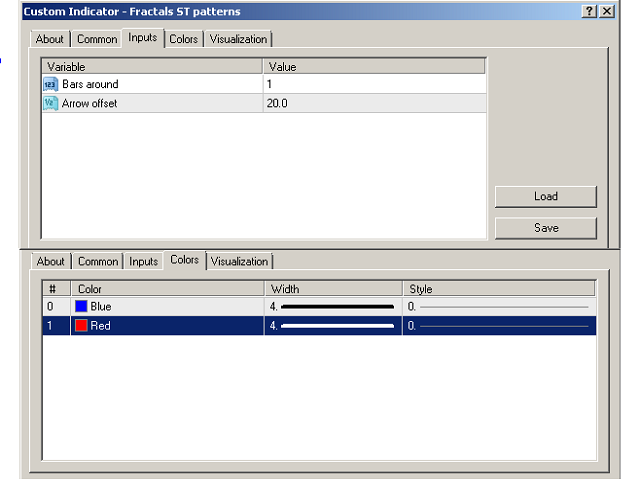The height and width of the screenshot is (480, 640).
Task: Click the Arrow offset variable icon
Action: click(51, 103)
